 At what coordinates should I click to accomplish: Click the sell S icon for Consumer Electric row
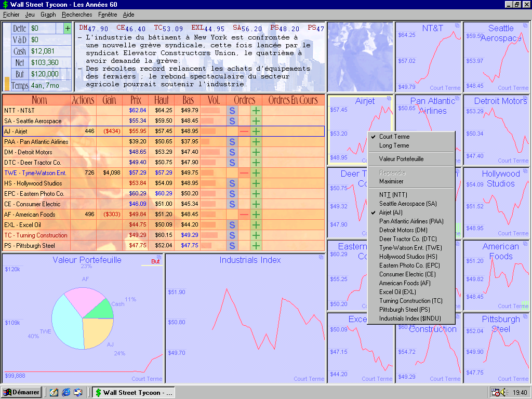[232, 204]
